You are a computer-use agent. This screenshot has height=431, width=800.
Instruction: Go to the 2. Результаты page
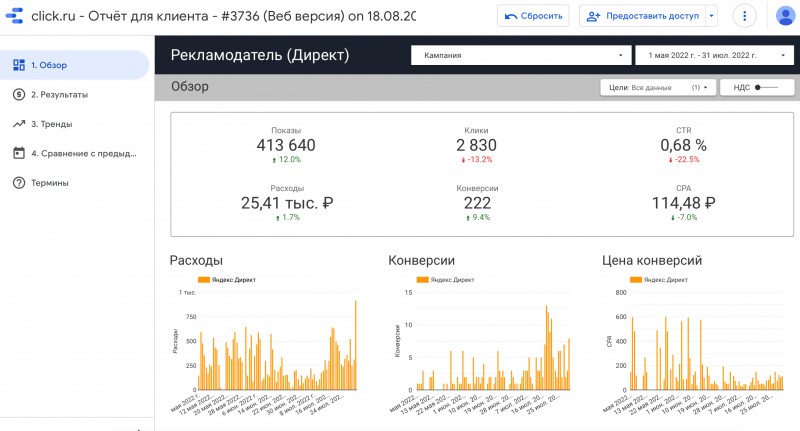click(59, 94)
